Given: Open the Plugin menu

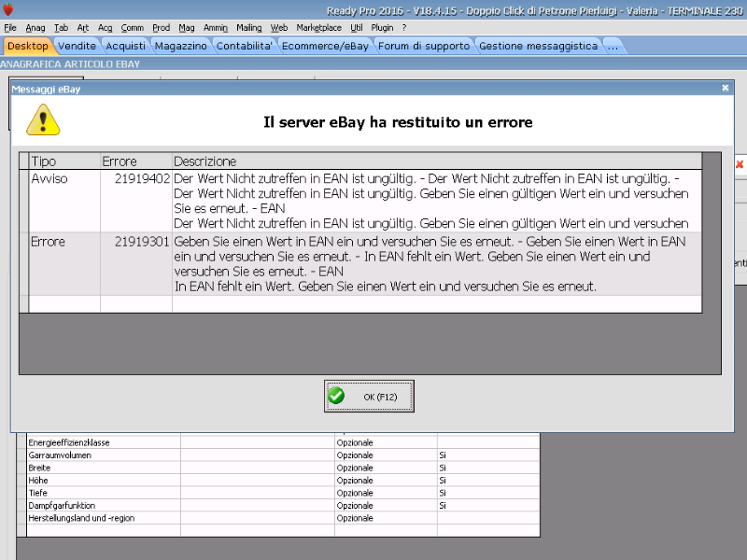Looking at the screenshot, I should tap(382, 28).
